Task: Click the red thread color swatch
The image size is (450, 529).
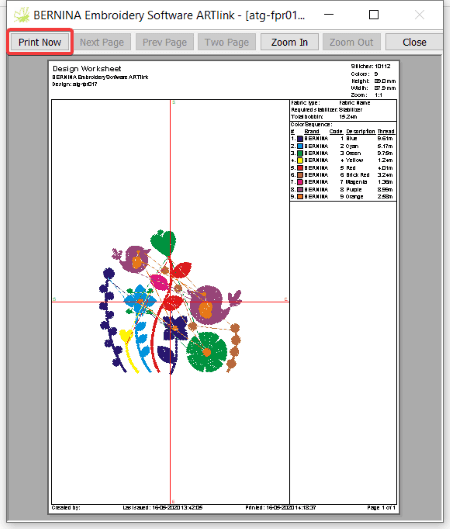Action: (300, 168)
